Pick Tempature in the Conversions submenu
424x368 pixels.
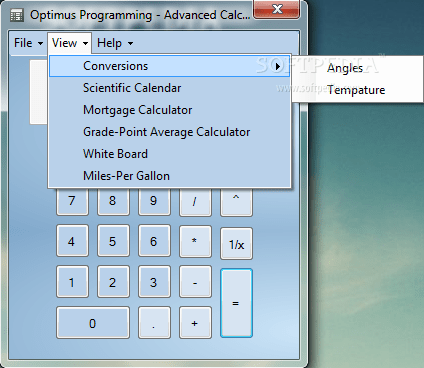coord(357,90)
